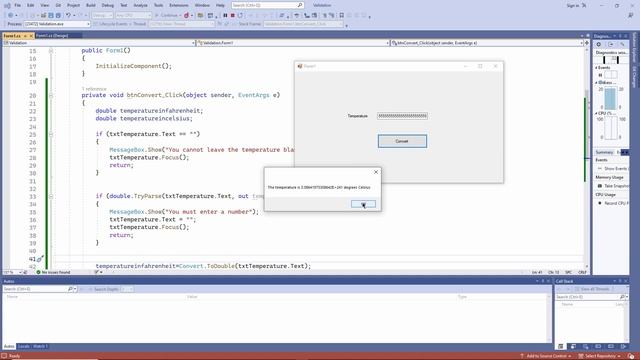
Task: Switch to Form1.cs [Design] tab
Action: 52,36
